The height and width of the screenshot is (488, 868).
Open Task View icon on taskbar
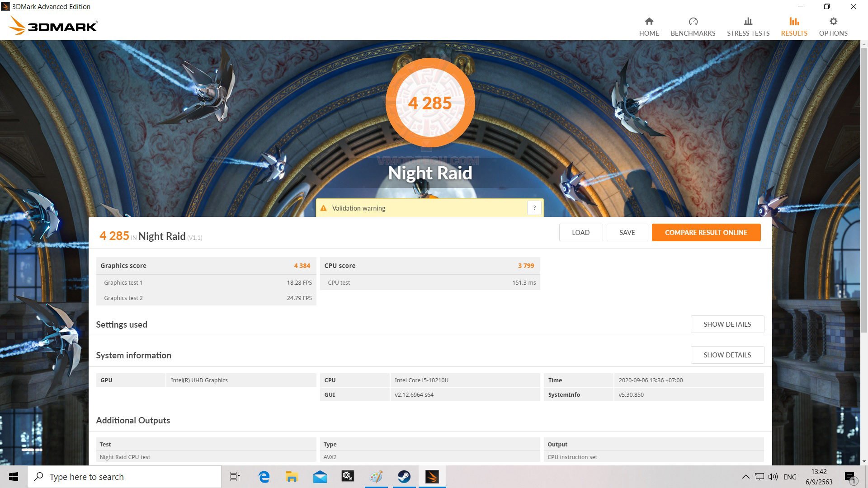coord(235,477)
